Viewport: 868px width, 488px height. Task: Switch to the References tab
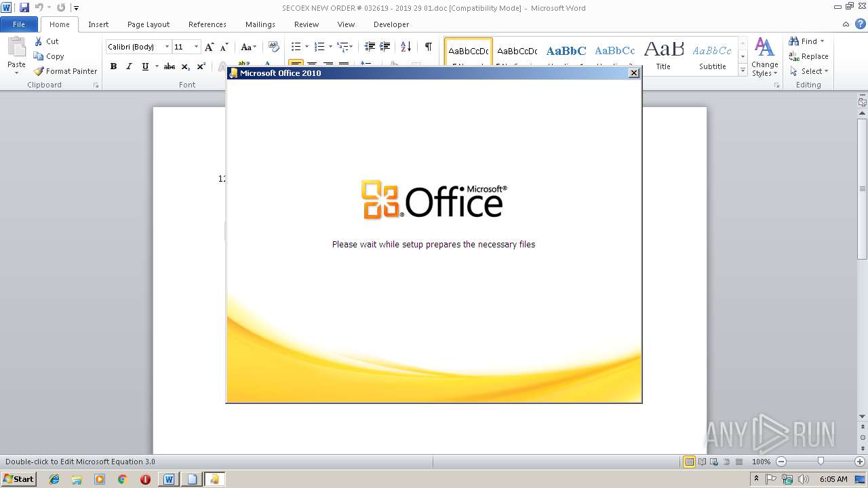click(x=208, y=24)
